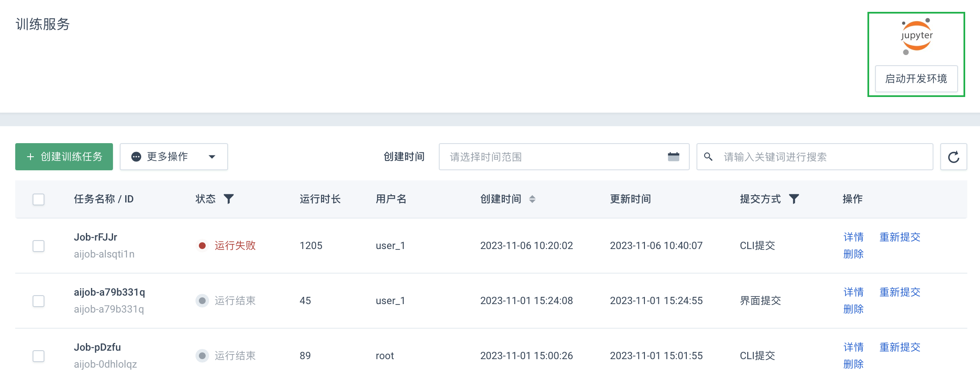Click 删除 for Job-pDzfu
Viewport: 980px width, 371px height.
853,364
